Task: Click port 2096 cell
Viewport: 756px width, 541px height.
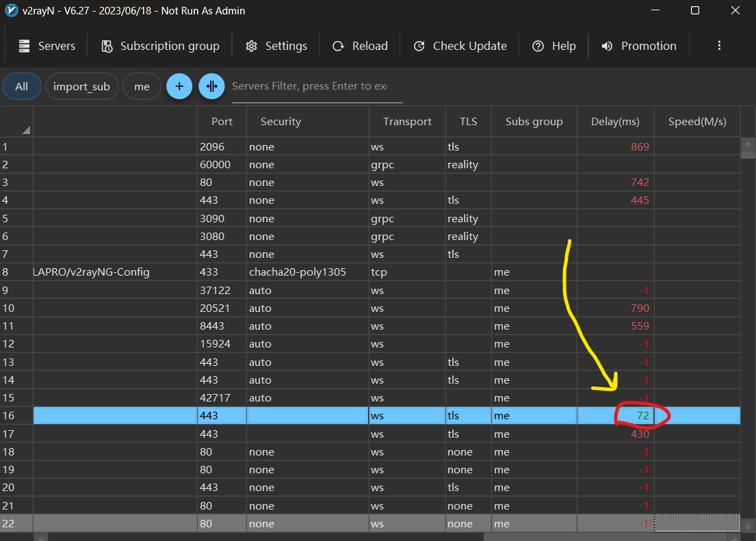Action: (222, 146)
